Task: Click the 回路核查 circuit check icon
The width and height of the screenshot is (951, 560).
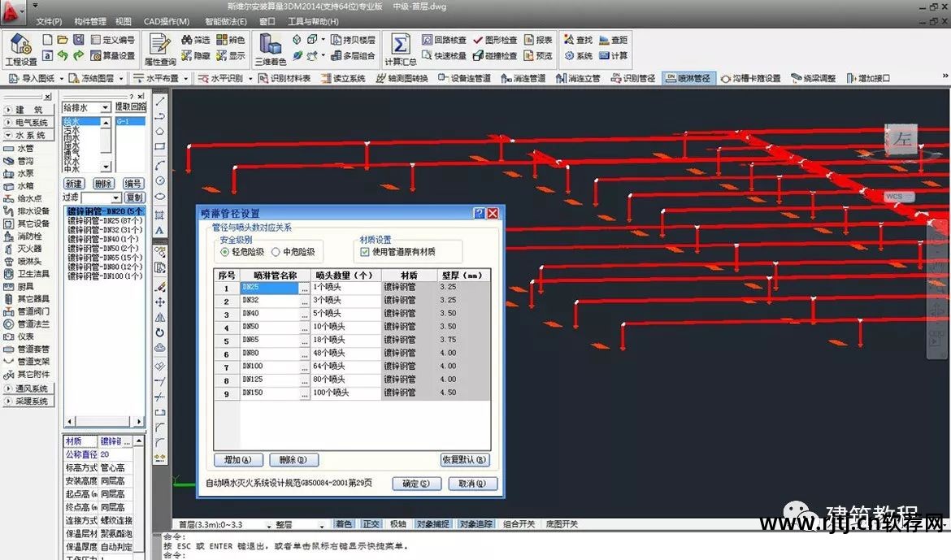Action: [445, 40]
